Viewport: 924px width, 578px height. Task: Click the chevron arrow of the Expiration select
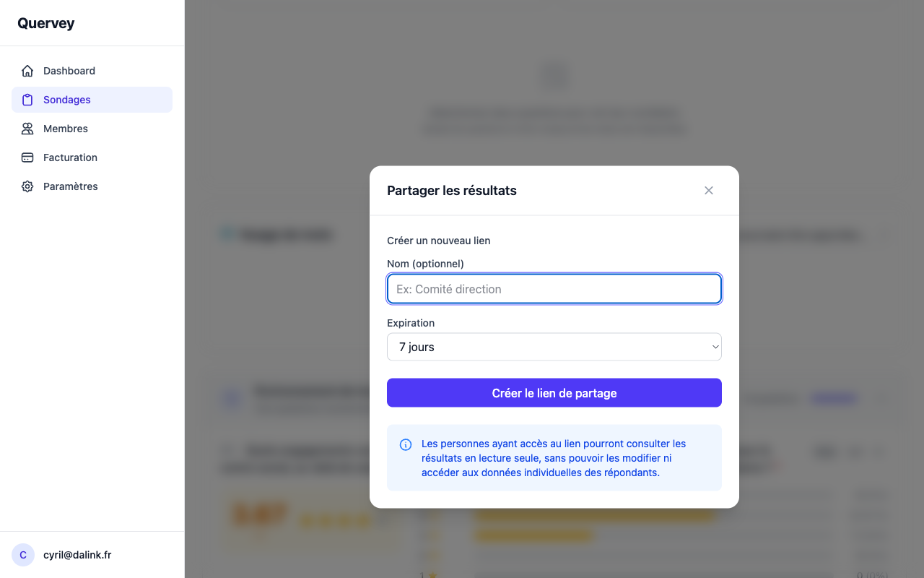click(x=715, y=347)
